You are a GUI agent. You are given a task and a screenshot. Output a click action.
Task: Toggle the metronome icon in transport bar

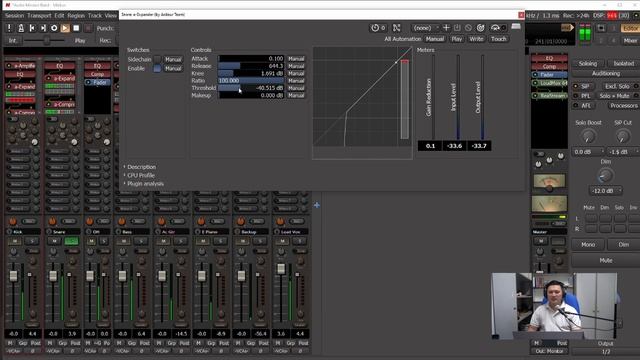[x=20, y=28]
